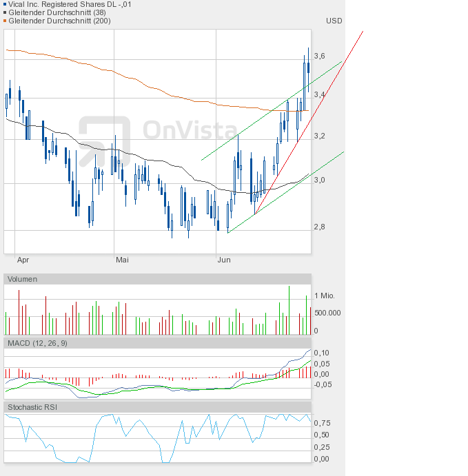Click the 3,2 price axis value

pyautogui.click(x=320, y=136)
